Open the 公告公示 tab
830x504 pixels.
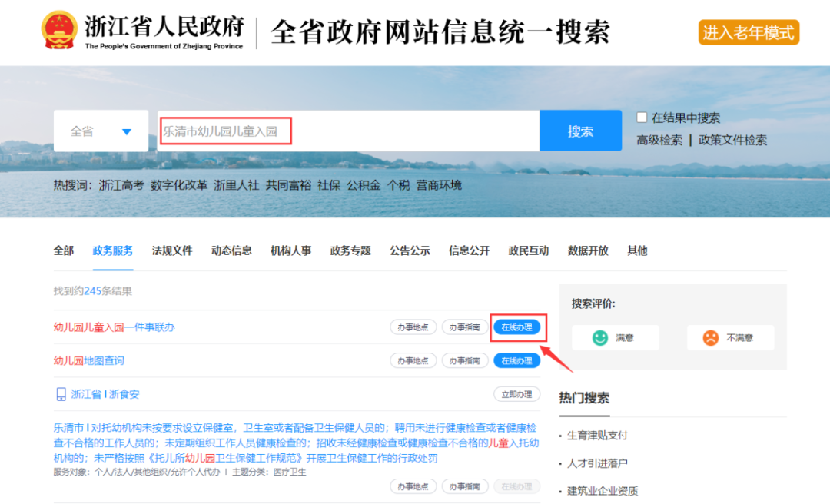coord(410,250)
